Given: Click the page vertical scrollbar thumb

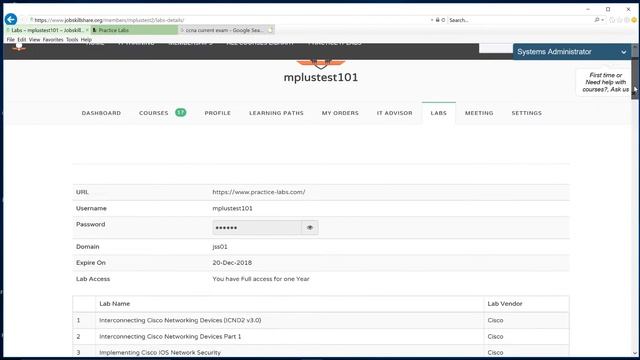Looking at the screenshot, I should coord(635,78).
